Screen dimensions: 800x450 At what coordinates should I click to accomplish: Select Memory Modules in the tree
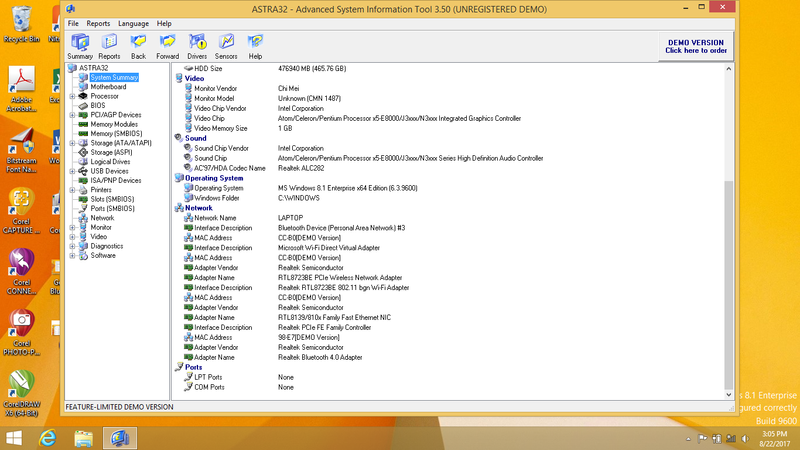(x=115, y=124)
